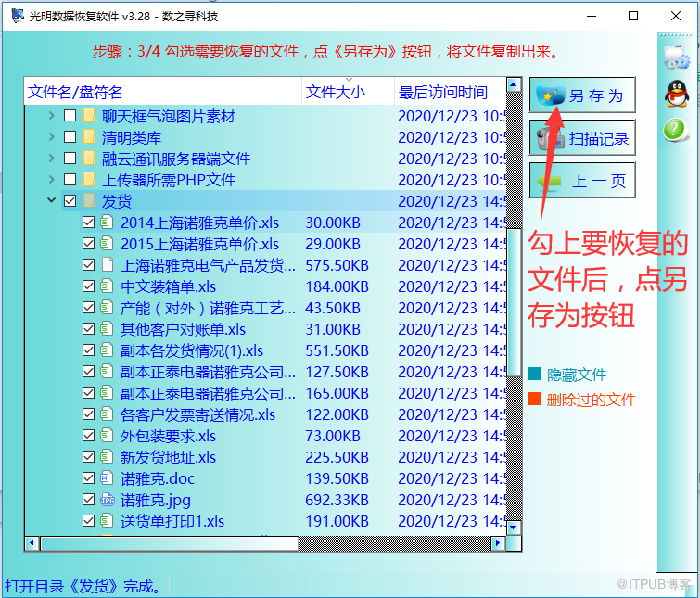
Task: Click the horizontal scrollbar left arrow
Action: click(x=32, y=543)
